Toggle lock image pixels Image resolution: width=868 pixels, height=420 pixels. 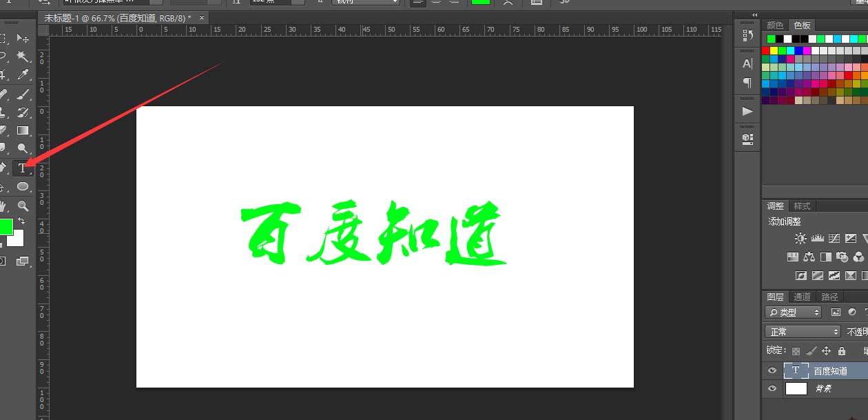click(x=812, y=351)
